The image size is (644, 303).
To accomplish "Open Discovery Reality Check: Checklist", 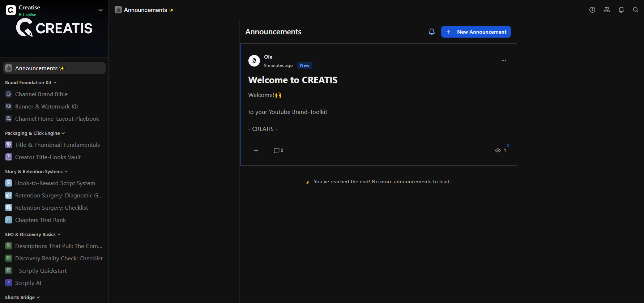I will 54,258.
